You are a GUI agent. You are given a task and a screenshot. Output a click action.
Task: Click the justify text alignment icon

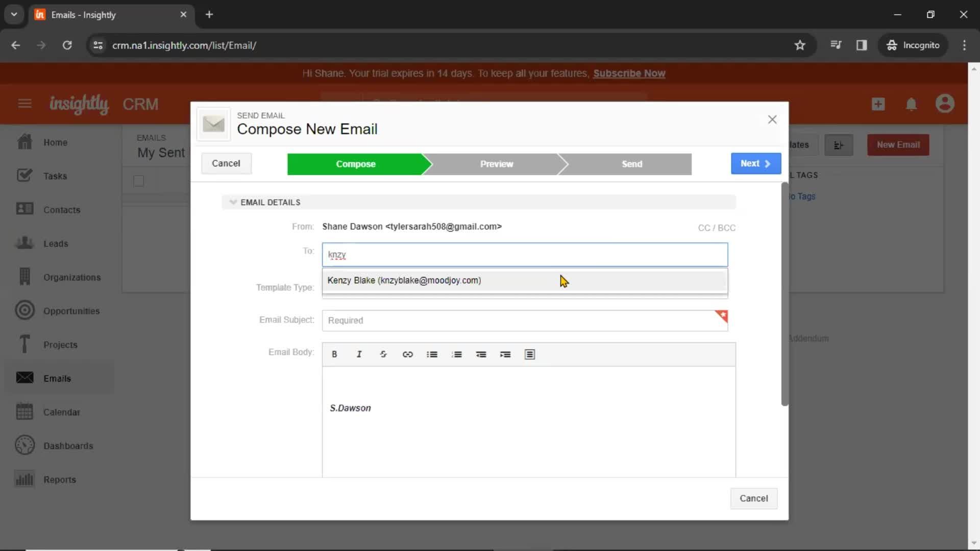(x=530, y=354)
